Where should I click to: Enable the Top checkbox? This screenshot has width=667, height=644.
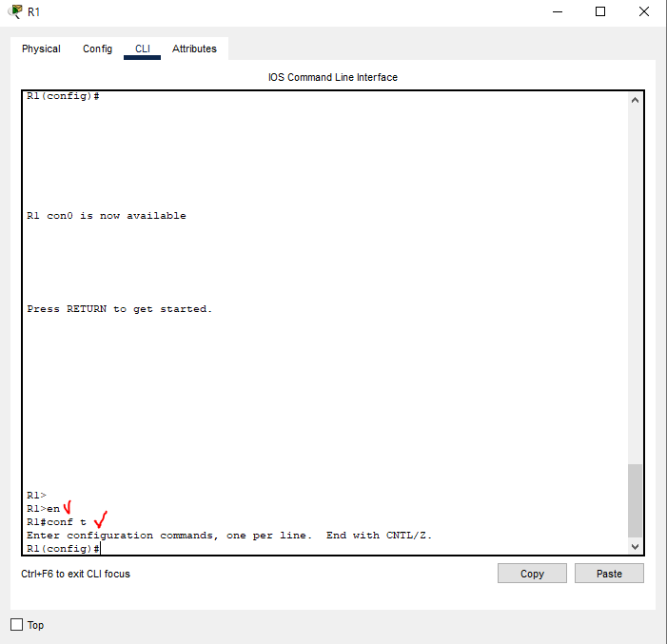pos(16,624)
